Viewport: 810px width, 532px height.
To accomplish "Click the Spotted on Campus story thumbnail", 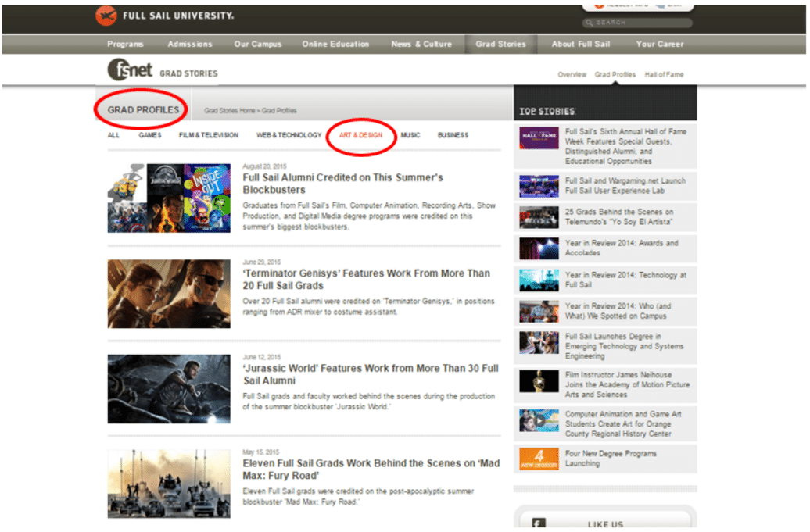I will pyautogui.click(x=539, y=312).
